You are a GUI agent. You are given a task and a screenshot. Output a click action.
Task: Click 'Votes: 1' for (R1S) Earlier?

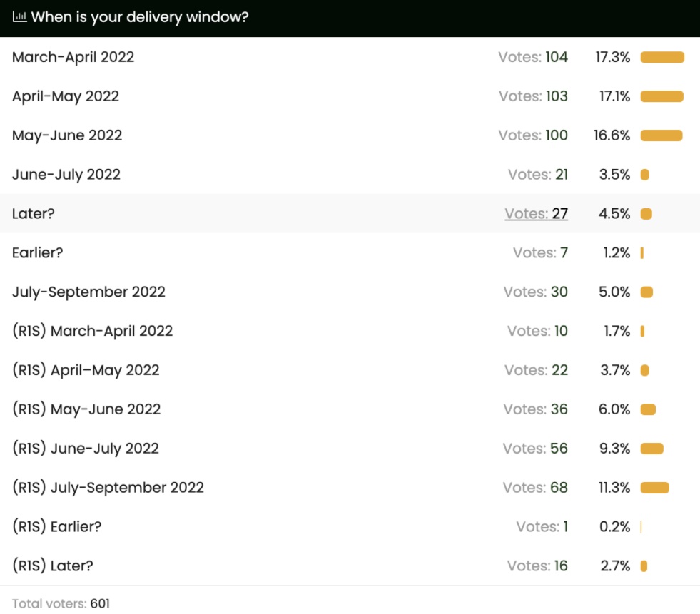coord(542,527)
